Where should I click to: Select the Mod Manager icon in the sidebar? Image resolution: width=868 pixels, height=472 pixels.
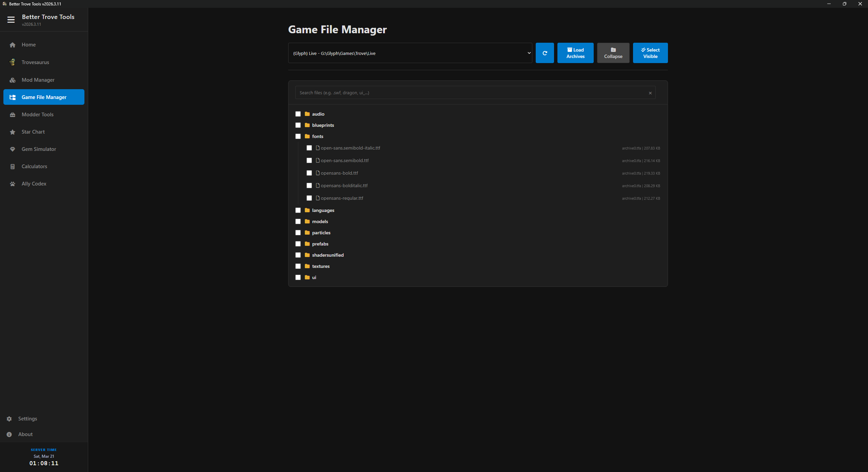(x=13, y=80)
